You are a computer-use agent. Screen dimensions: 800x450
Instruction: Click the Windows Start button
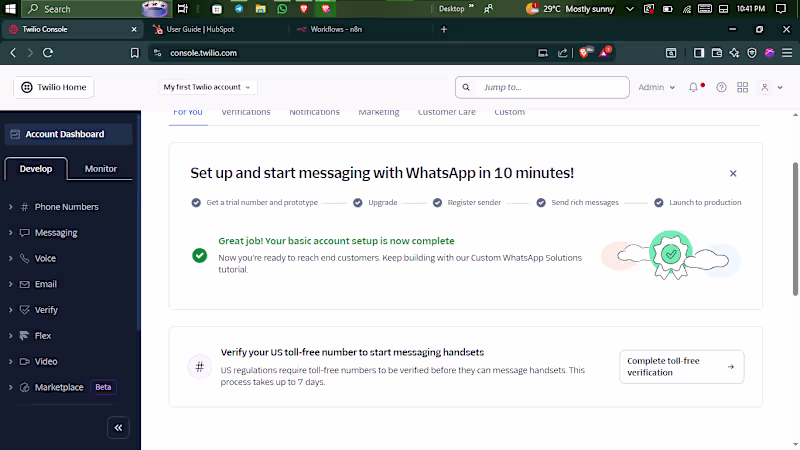[10, 9]
